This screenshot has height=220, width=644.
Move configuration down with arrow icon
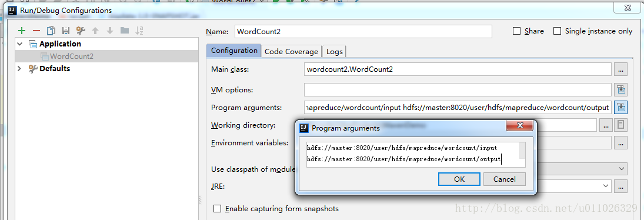[109, 31]
